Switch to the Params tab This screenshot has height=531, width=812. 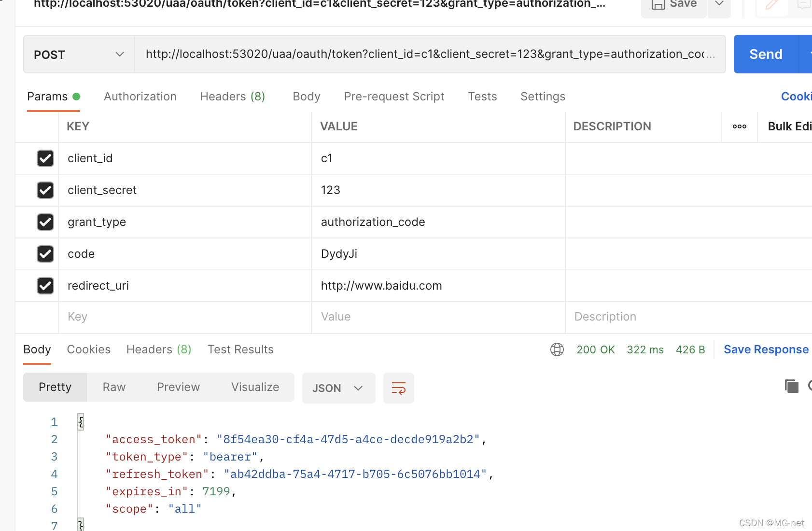[x=54, y=97]
